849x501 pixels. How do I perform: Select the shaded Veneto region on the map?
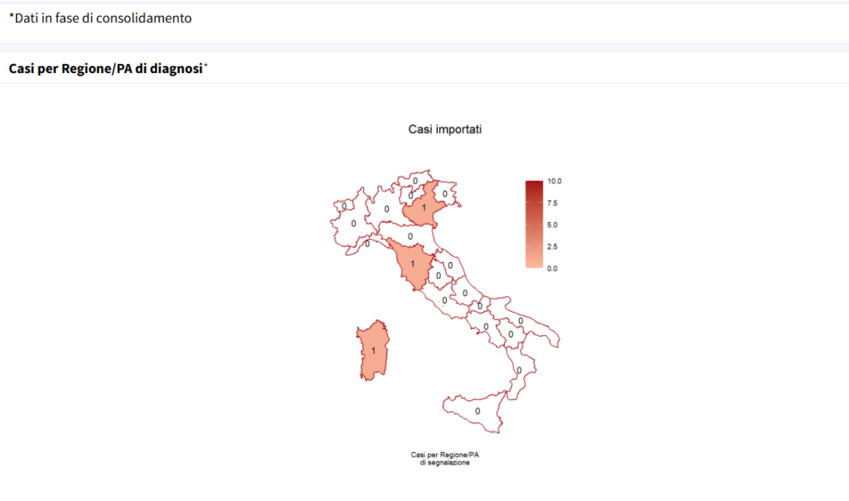point(424,208)
